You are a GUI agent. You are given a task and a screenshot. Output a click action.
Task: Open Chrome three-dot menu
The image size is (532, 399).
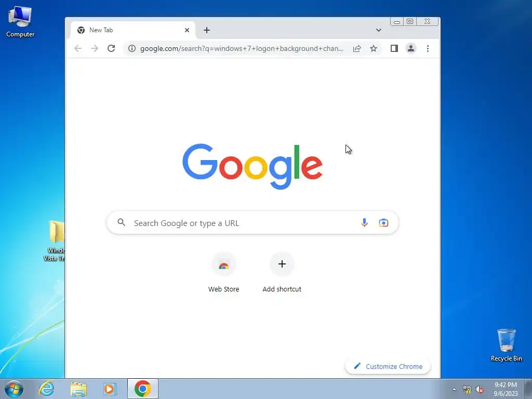[x=428, y=48]
